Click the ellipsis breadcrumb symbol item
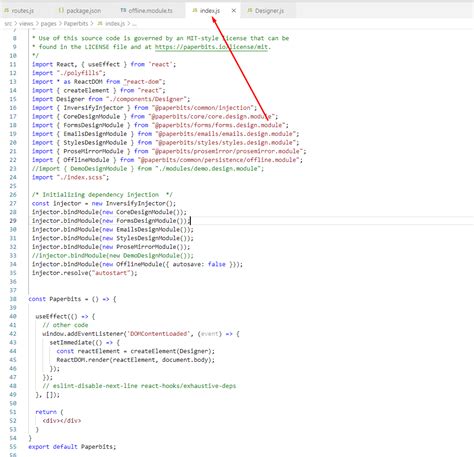Viewport: 474px width, 457px height. point(134,24)
